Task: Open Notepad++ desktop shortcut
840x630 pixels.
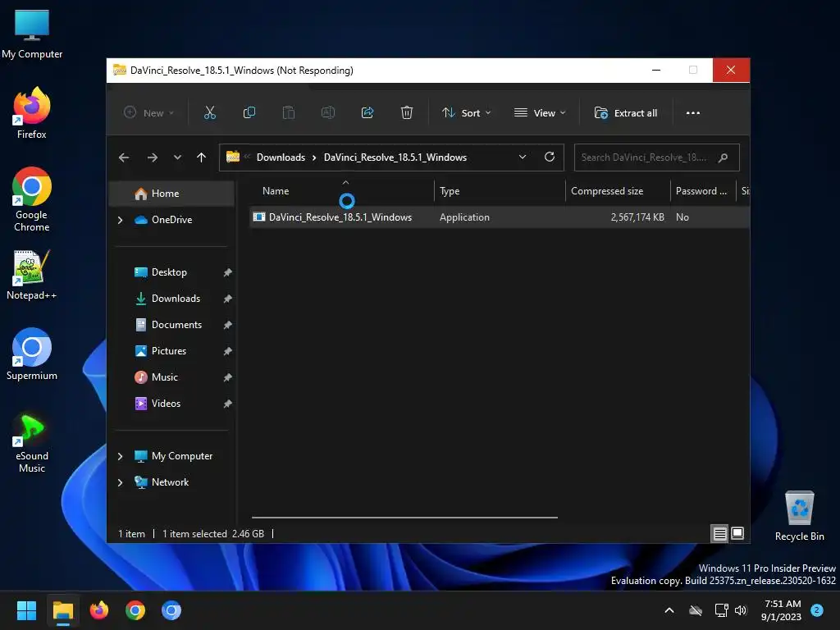Action: pos(32,275)
